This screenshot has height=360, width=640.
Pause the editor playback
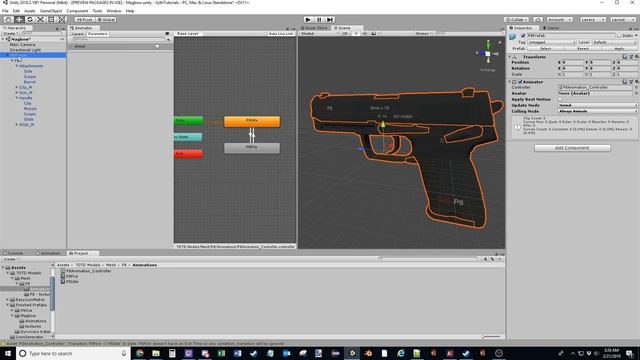click(x=319, y=20)
